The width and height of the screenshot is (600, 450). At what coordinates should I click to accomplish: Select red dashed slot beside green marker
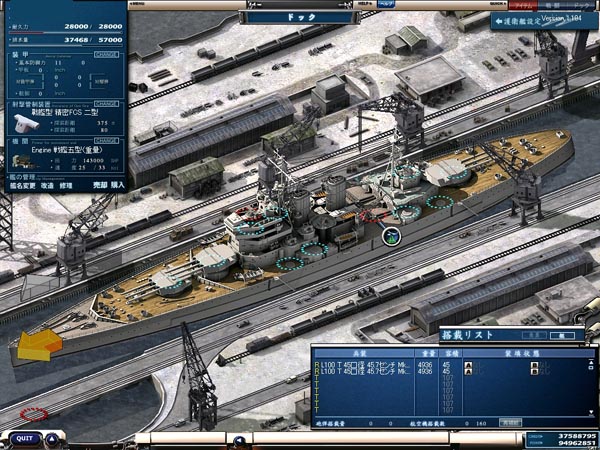(x=373, y=215)
